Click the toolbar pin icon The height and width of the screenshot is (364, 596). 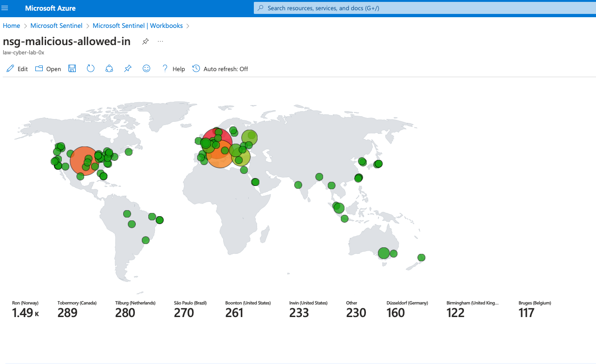click(x=128, y=69)
